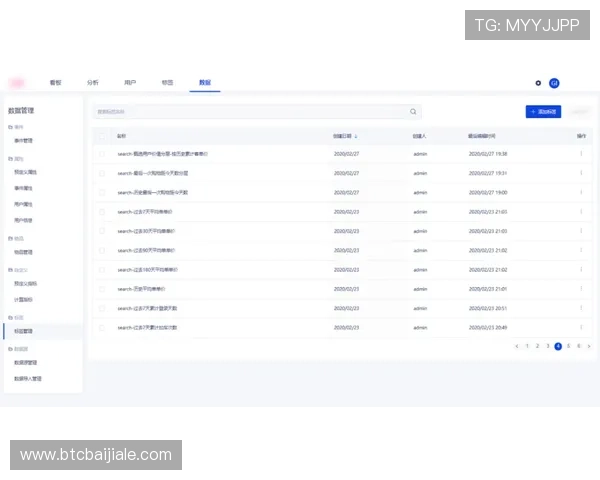Tick the checkbox for the 19:00 row
The height and width of the screenshot is (480, 600).
102,193
